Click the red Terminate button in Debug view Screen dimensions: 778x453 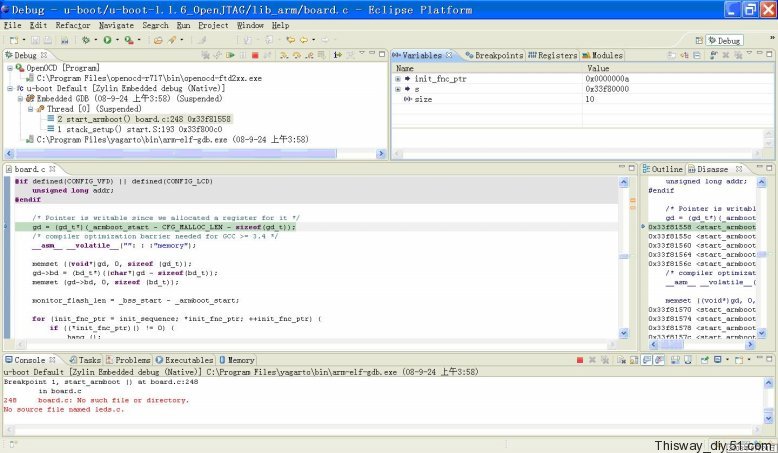[255, 55]
